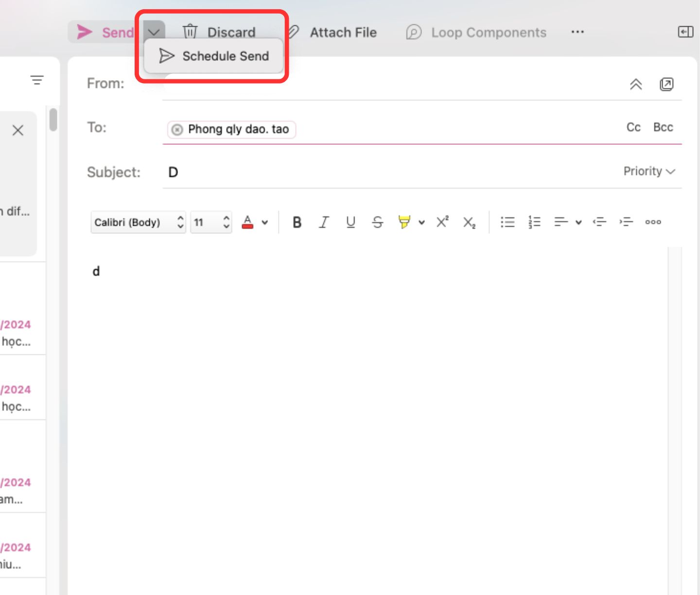Viewport: 700px width, 595px height.
Task: Apply yellow highlight color
Action: pyautogui.click(x=404, y=222)
